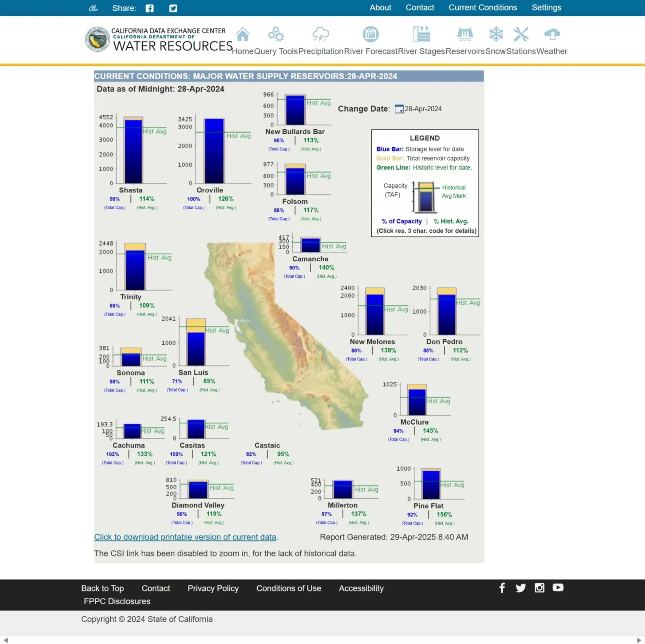Open the Weather page icon
The image size is (645, 644).
pos(551,34)
